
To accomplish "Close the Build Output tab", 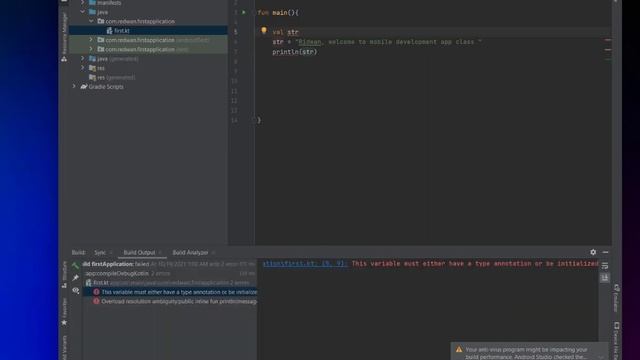I will (x=160, y=253).
